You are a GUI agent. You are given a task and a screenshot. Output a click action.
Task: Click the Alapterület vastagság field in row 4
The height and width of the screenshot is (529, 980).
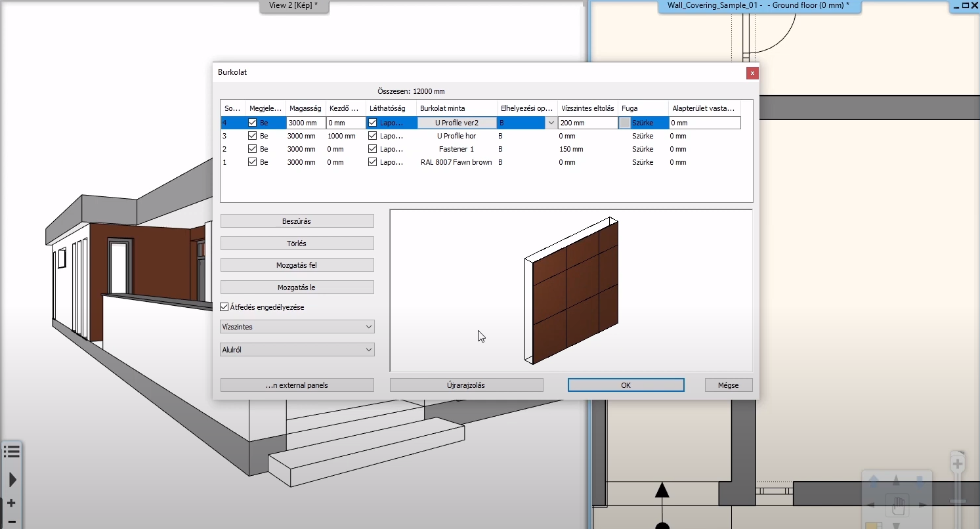705,123
